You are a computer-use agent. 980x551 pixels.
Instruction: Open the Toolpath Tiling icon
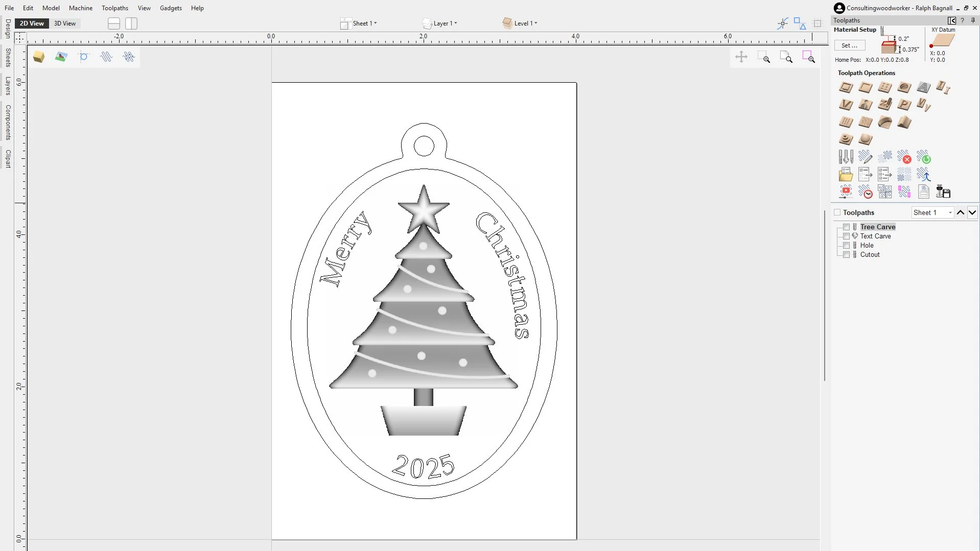point(885,192)
